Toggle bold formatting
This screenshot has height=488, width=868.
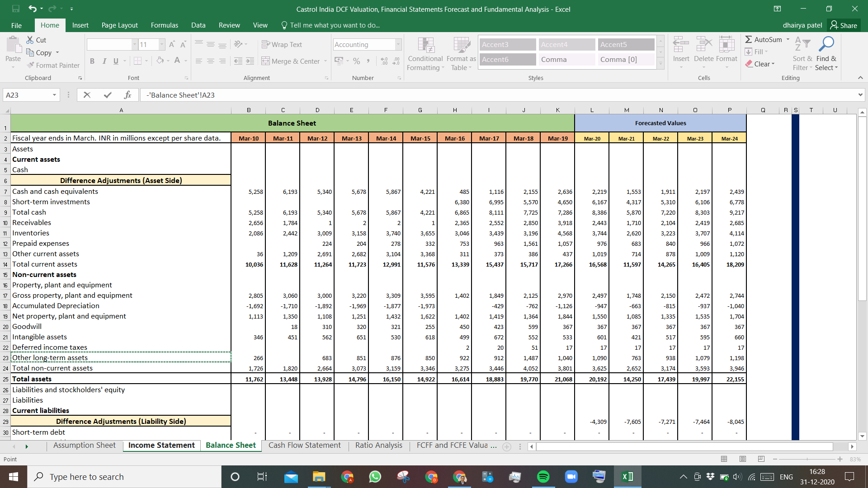click(92, 61)
